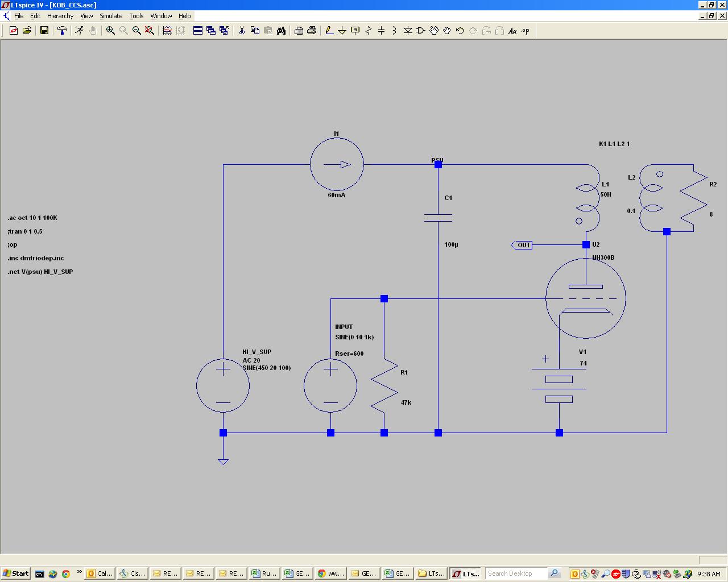
Task: Click the 'SINE(450 20 100)' supply text
Action: click(x=267, y=368)
